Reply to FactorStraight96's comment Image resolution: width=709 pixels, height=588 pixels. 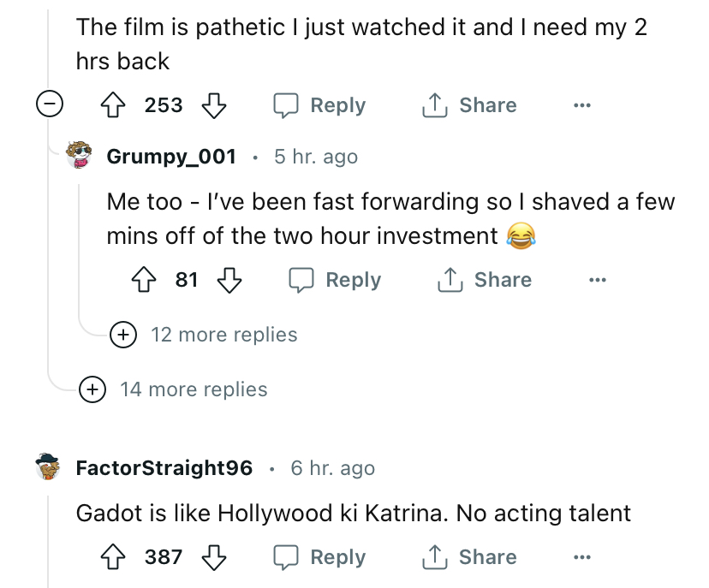tap(319, 557)
